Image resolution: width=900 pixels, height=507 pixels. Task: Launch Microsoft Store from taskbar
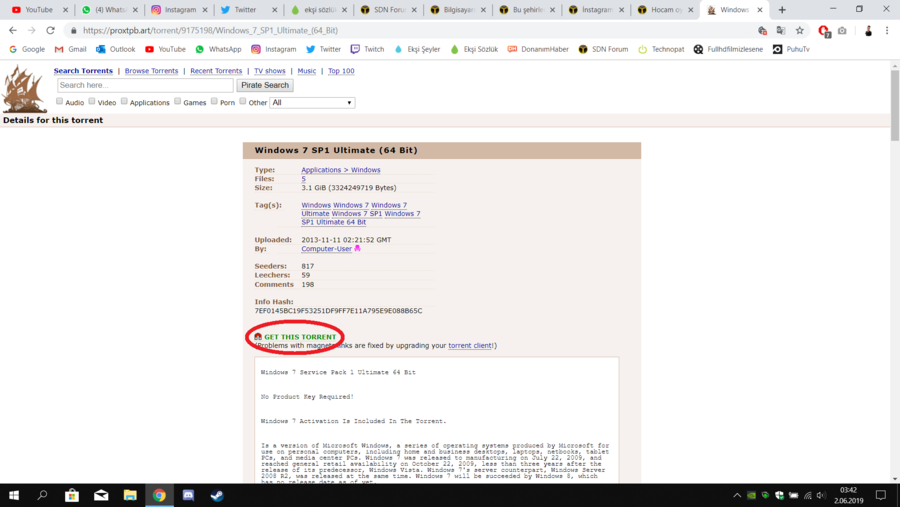(72, 496)
